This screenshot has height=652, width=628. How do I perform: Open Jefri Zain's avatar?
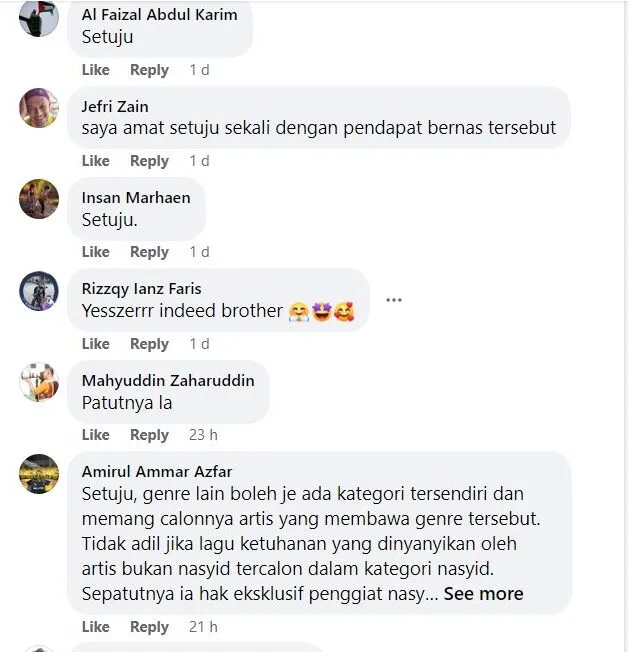pos(39,108)
